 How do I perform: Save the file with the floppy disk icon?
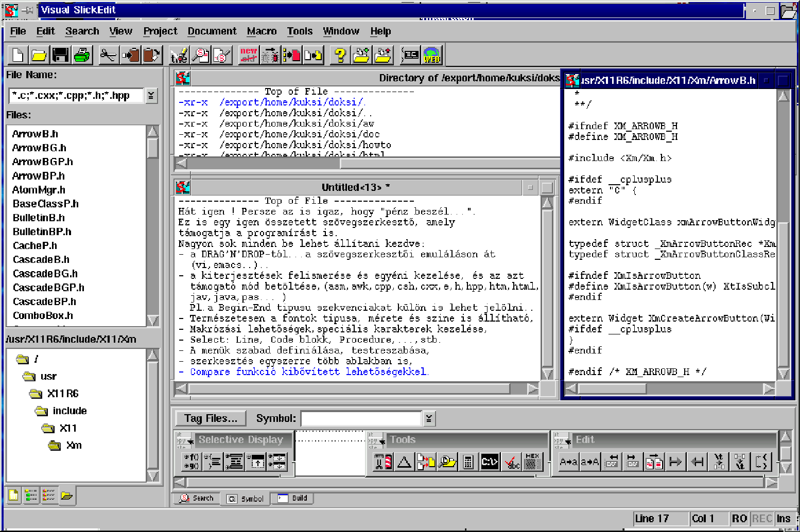coord(60,55)
